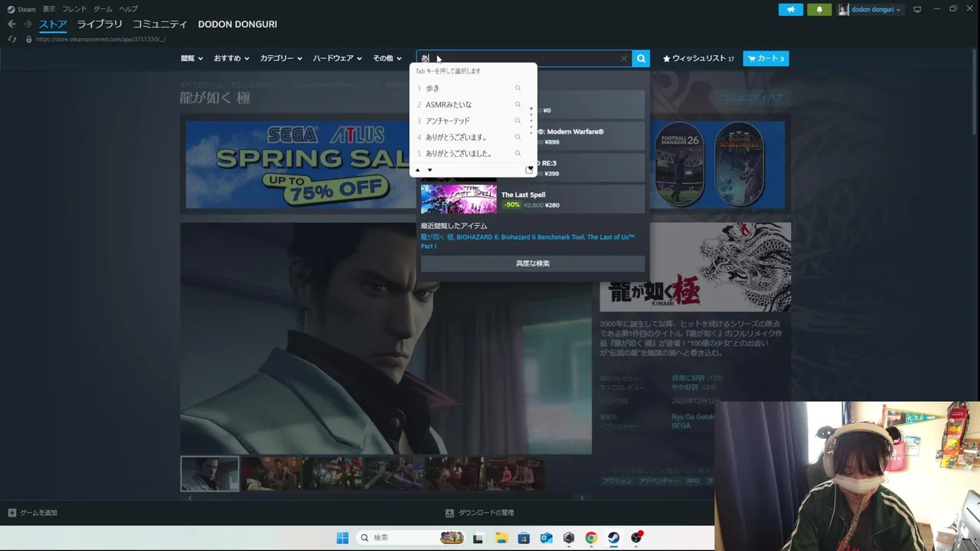Click the Steam taskbar icon
The width and height of the screenshot is (980, 551).
pos(613,538)
